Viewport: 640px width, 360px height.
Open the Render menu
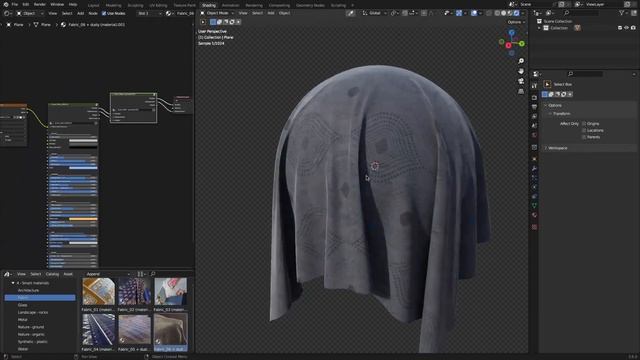(40, 4)
